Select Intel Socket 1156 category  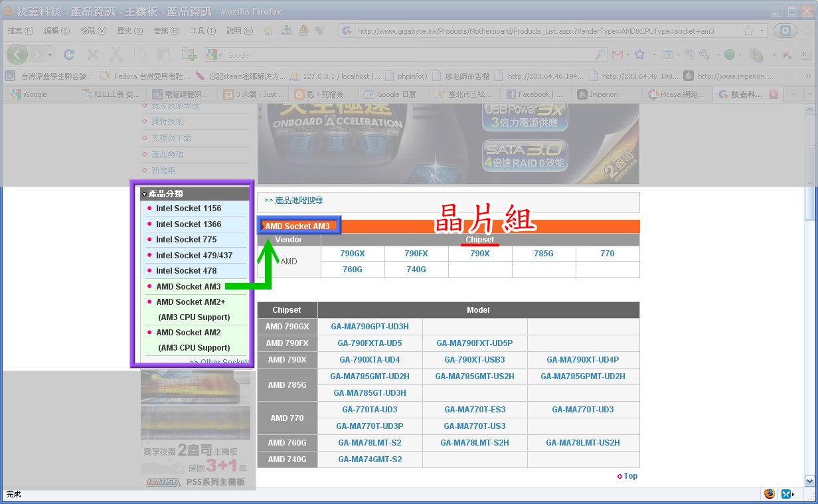click(189, 209)
